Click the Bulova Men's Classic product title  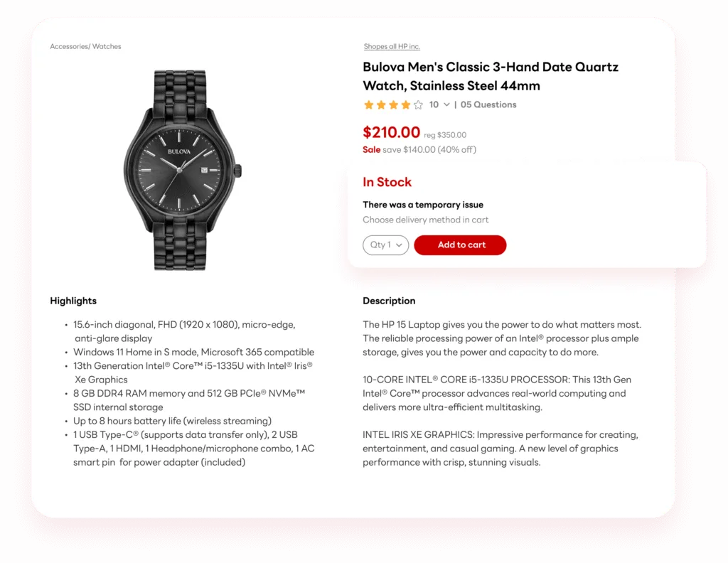click(x=491, y=77)
